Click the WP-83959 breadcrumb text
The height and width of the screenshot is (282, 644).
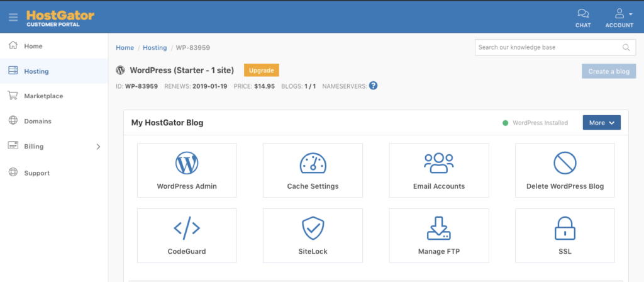tap(193, 48)
